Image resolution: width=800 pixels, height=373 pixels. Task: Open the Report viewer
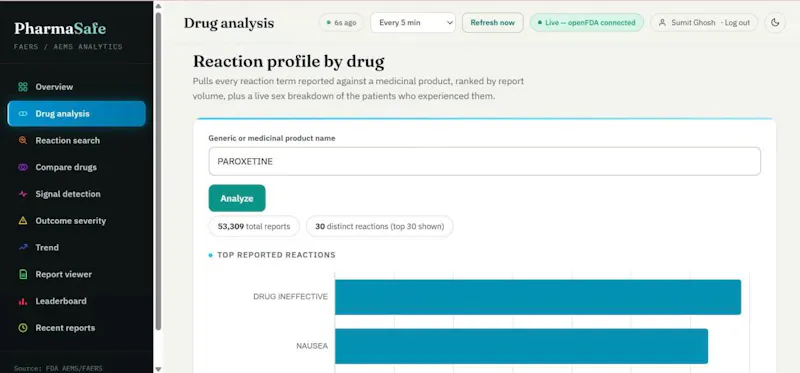tap(77, 275)
